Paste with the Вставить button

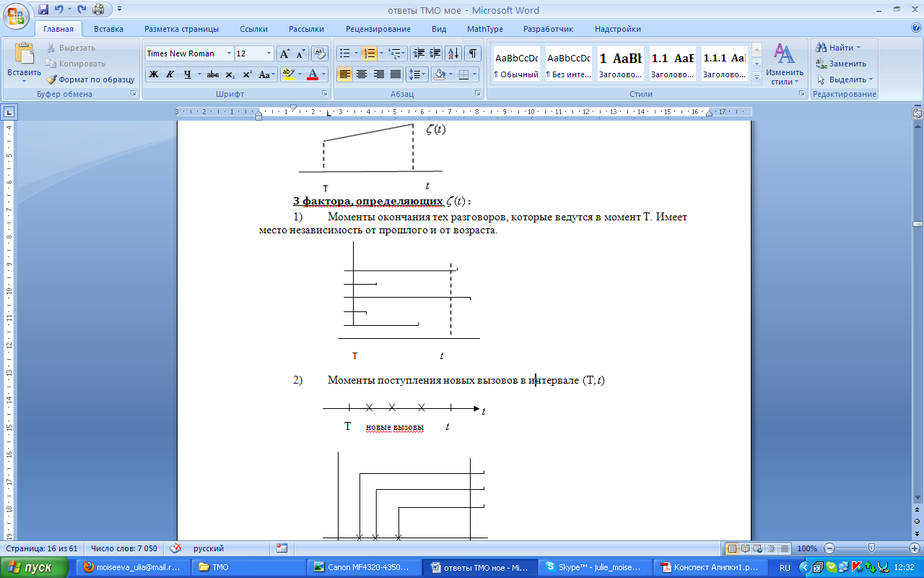point(24,62)
